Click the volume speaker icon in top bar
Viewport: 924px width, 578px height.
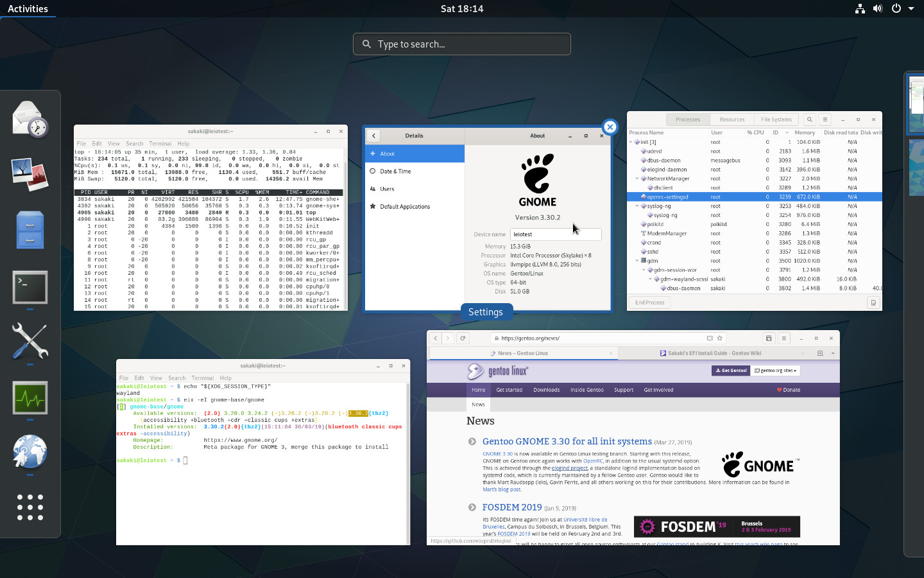pos(878,8)
